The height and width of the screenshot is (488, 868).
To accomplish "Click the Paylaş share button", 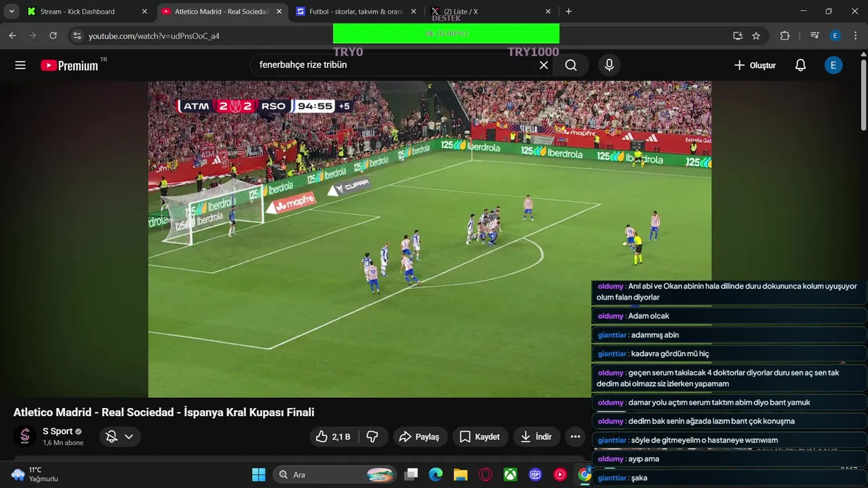I will coord(419,437).
